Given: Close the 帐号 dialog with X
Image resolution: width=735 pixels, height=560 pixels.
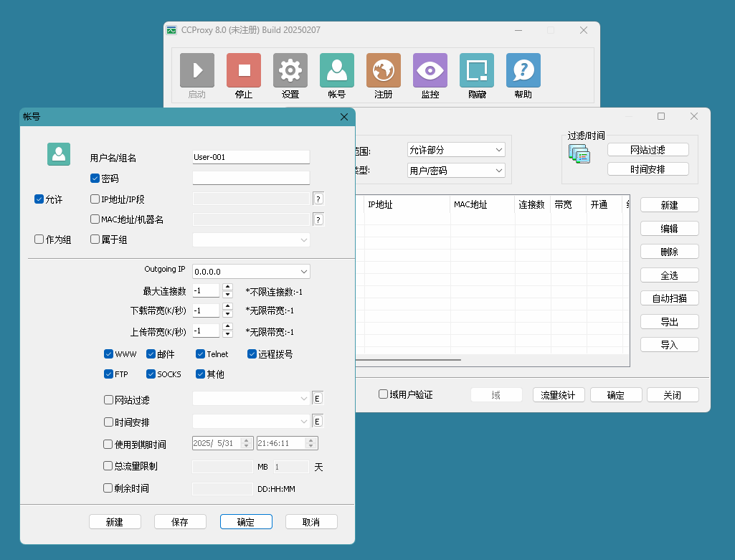Looking at the screenshot, I should [x=344, y=117].
